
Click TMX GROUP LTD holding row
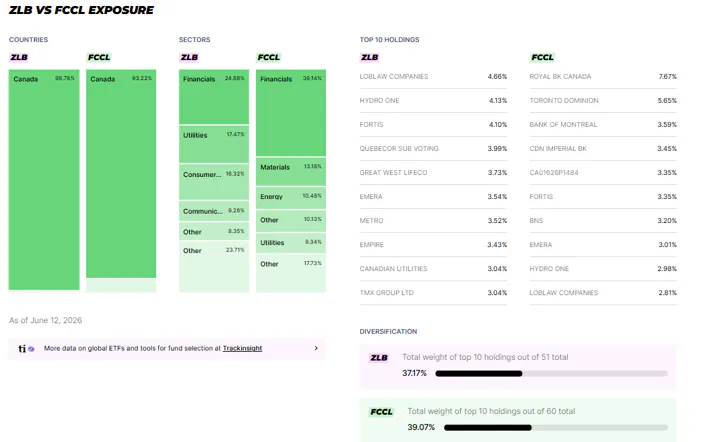click(433, 293)
